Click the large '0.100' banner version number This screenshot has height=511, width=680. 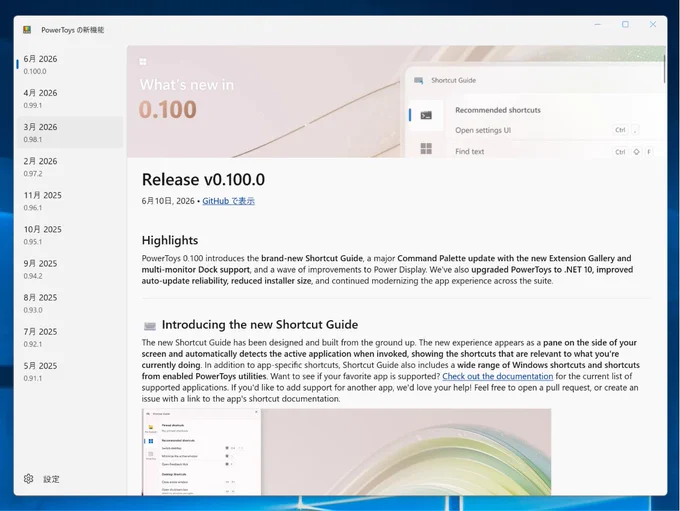coord(167,109)
